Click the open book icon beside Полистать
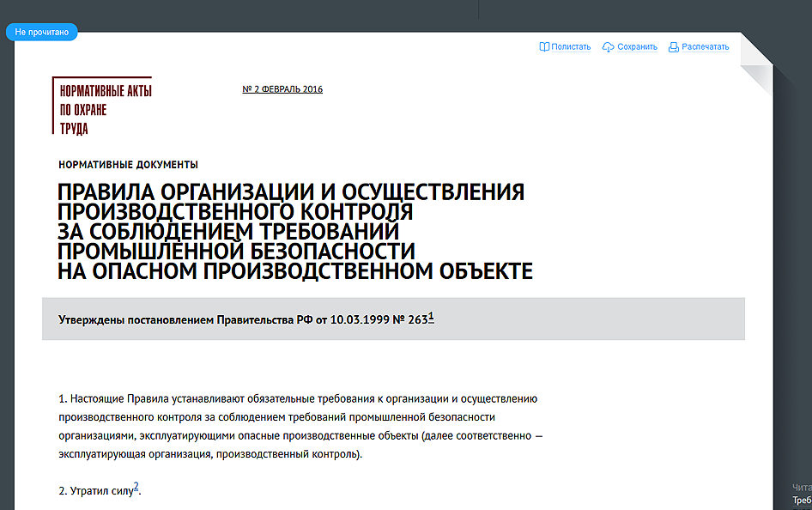812x510 pixels. (543, 46)
